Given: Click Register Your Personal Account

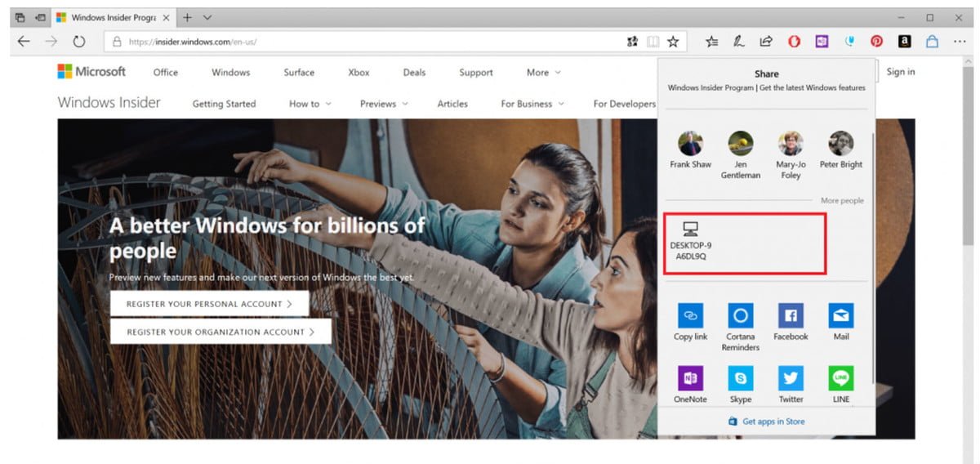Looking at the screenshot, I should (210, 304).
